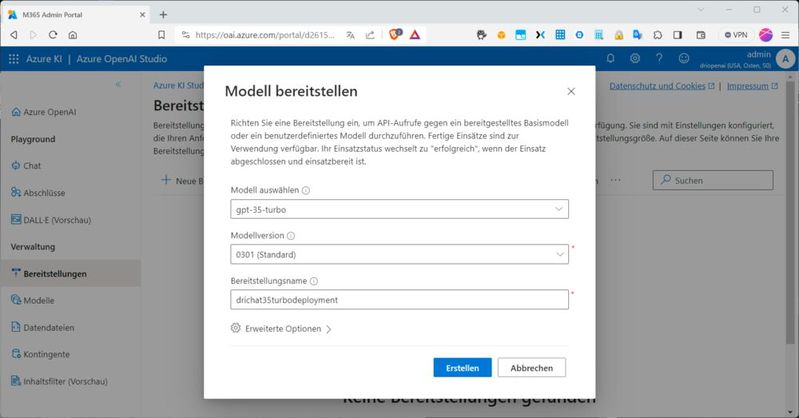Open Azure OpenAI in sidebar
Viewport: 799px width, 418px height.
point(44,112)
